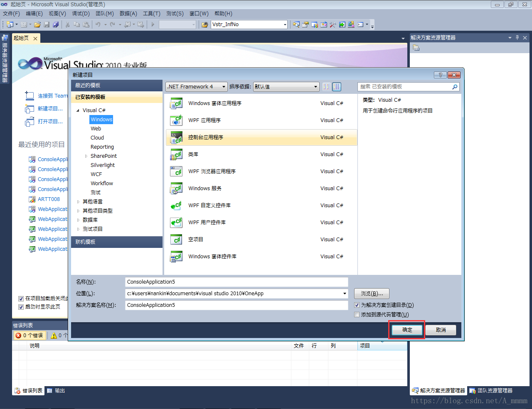Expand the SharePoint tree node
Screen dimensions: 532x409
pos(86,156)
